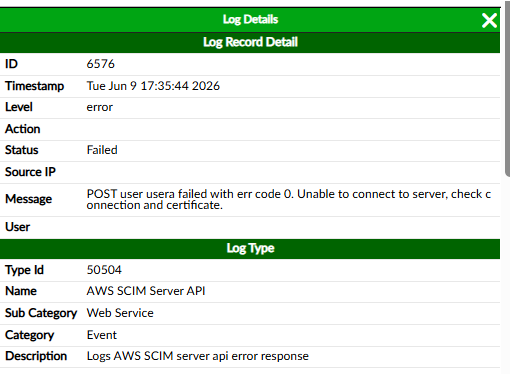This screenshot has width=510, height=374.
Task: Click the Source IP field label
Action: [x=30, y=172]
